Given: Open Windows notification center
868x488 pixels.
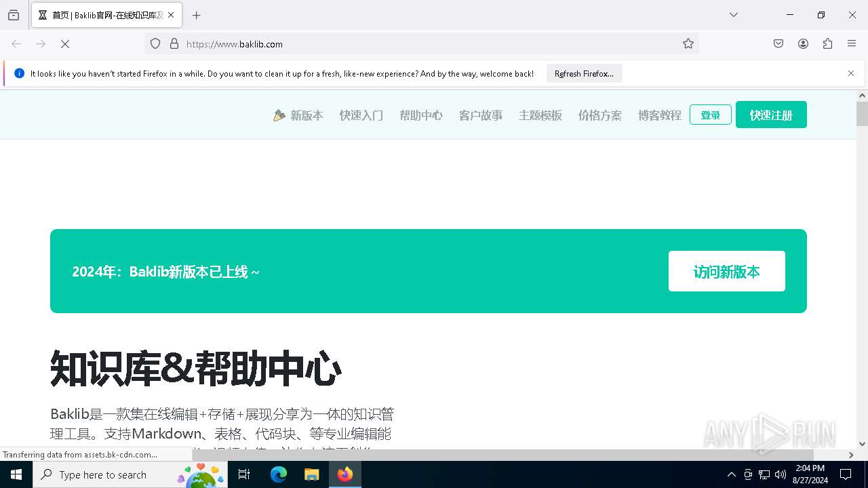Looking at the screenshot, I should point(846,474).
